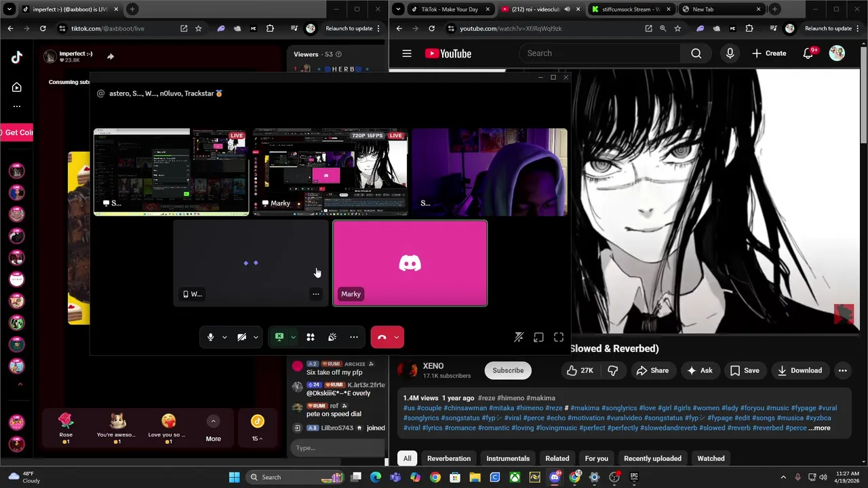Screen dimensions: 868x488
Task: Stop screen sharing in Discord call
Action: click(x=279, y=337)
